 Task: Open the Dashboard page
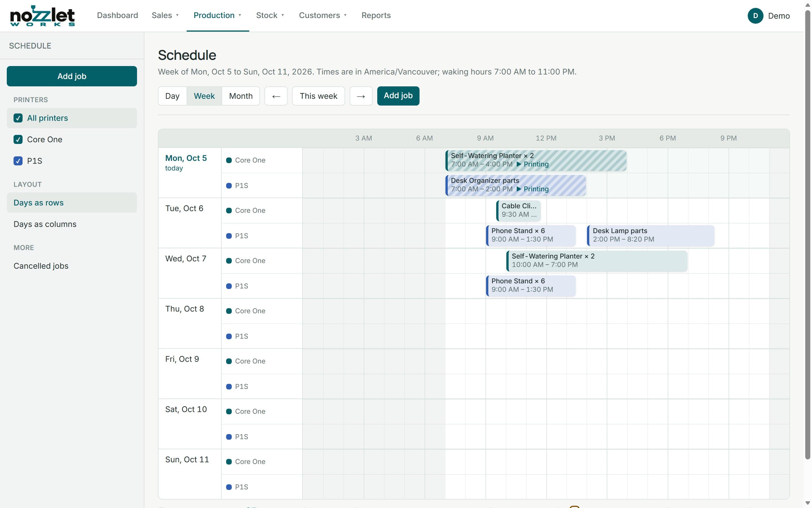(x=118, y=16)
